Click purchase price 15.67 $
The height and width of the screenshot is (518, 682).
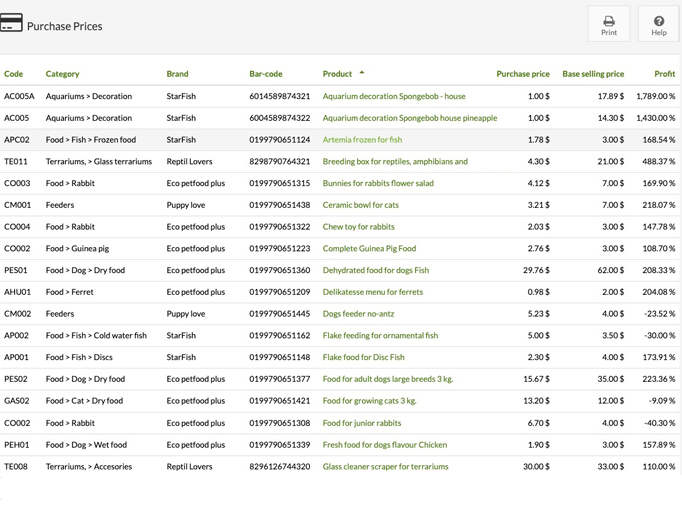click(536, 379)
